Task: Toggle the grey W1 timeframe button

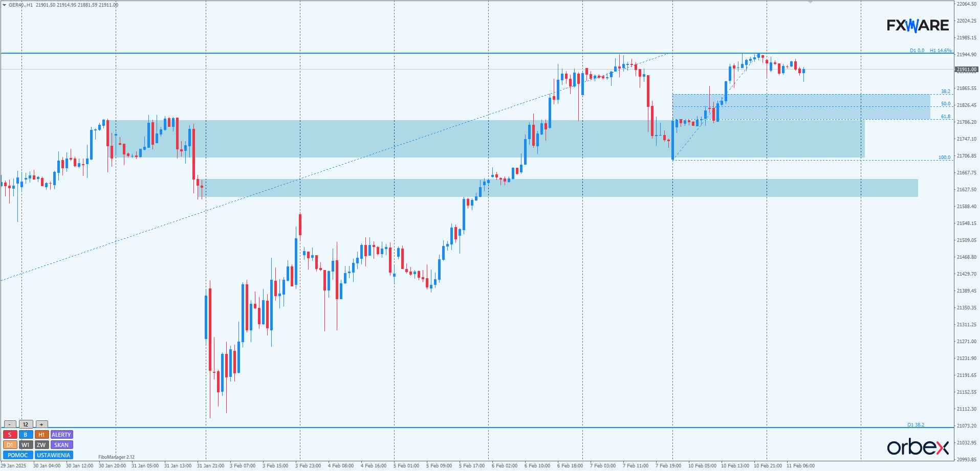Action: [26, 445]
